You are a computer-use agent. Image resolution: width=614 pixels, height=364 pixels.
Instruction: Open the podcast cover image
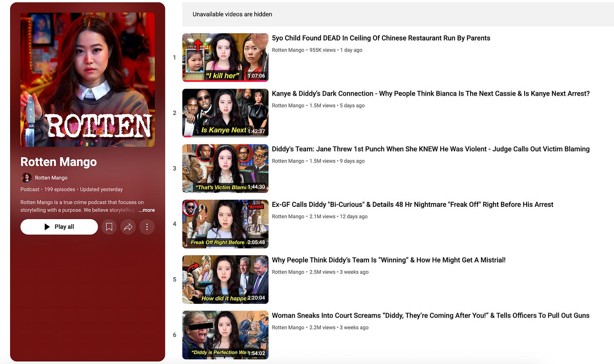point(88,80)
